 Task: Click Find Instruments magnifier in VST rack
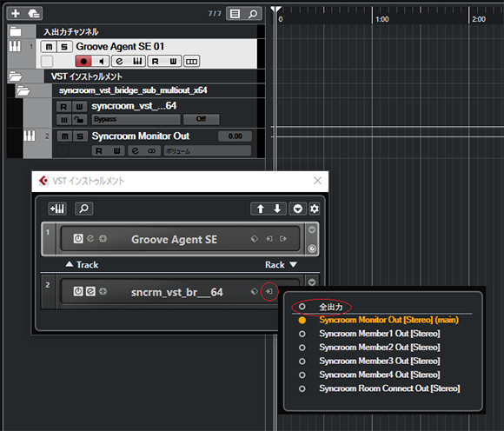84,209
